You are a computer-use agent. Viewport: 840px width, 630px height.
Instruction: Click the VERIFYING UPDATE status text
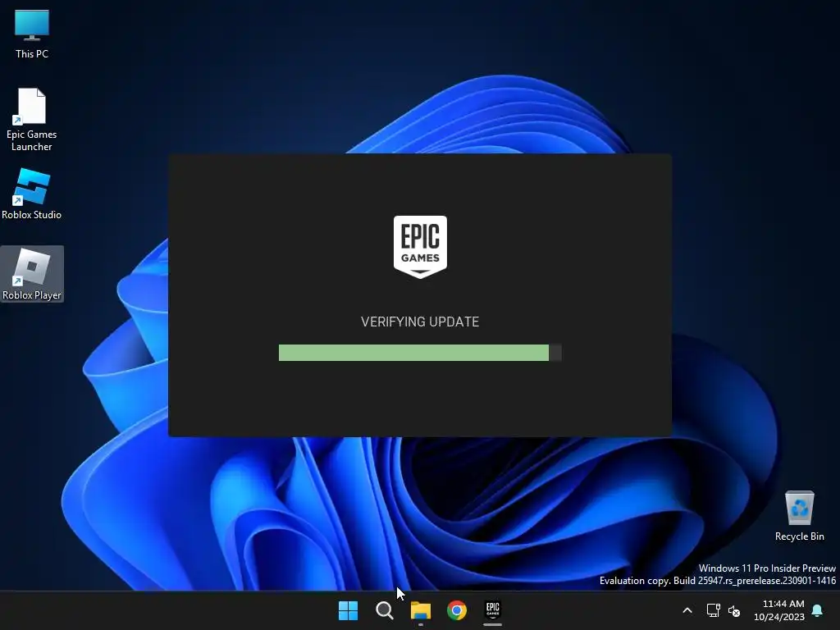click(420, 322)
